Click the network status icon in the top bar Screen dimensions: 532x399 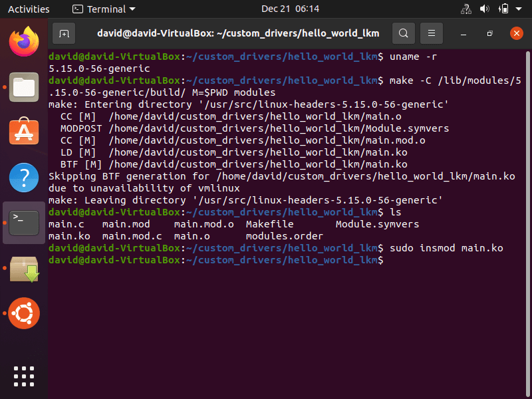coord(465,9)
